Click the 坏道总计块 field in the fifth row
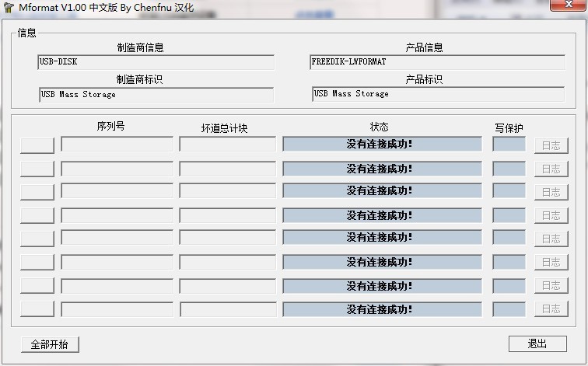588x366 pixels. (x=228, y=238)
